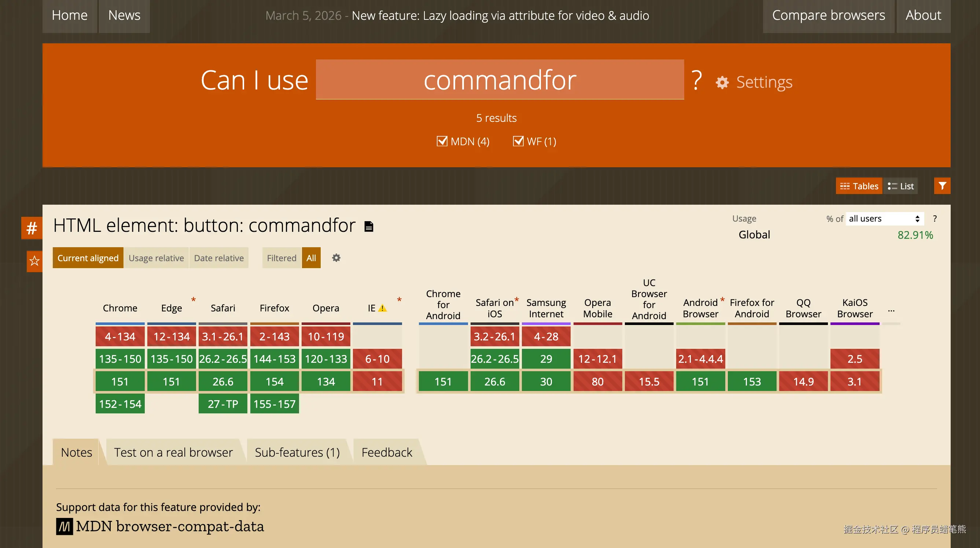Click Firefox for Android cell 153
Screen dimensions: 980x548
752,381
